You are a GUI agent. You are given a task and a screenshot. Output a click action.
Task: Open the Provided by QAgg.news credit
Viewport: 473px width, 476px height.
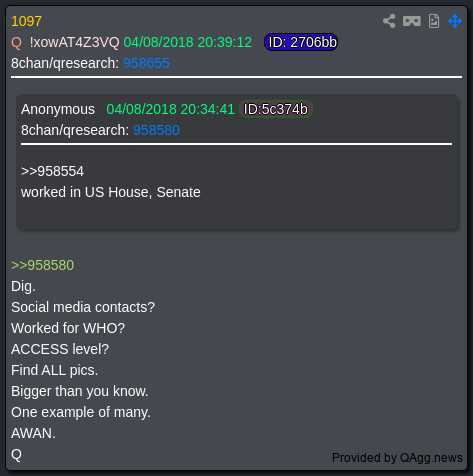tap(397, 458)
